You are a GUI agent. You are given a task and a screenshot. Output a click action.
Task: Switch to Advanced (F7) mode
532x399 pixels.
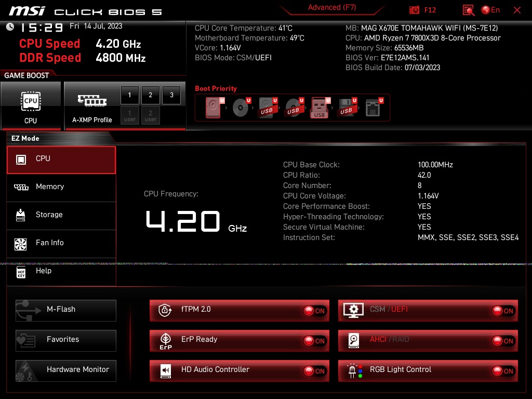[x=332, y=7]
